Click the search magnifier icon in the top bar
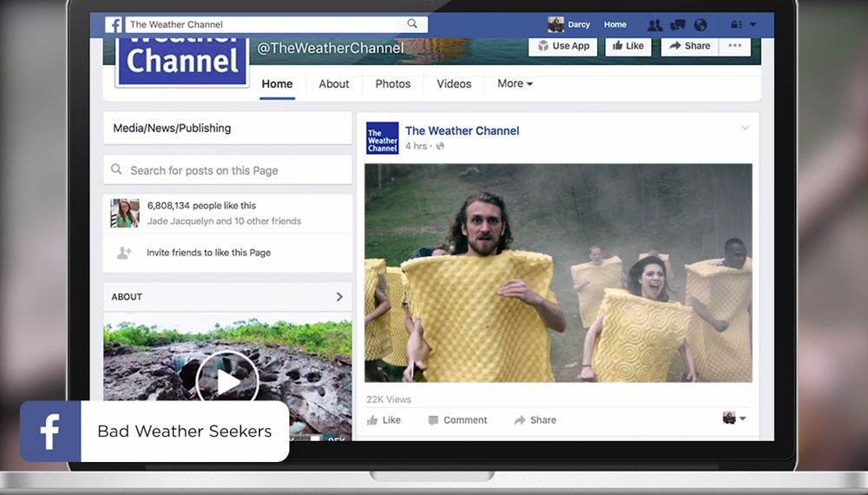Image resolution: width=868 pixels, height=495 pixels. tap(412, 23)
